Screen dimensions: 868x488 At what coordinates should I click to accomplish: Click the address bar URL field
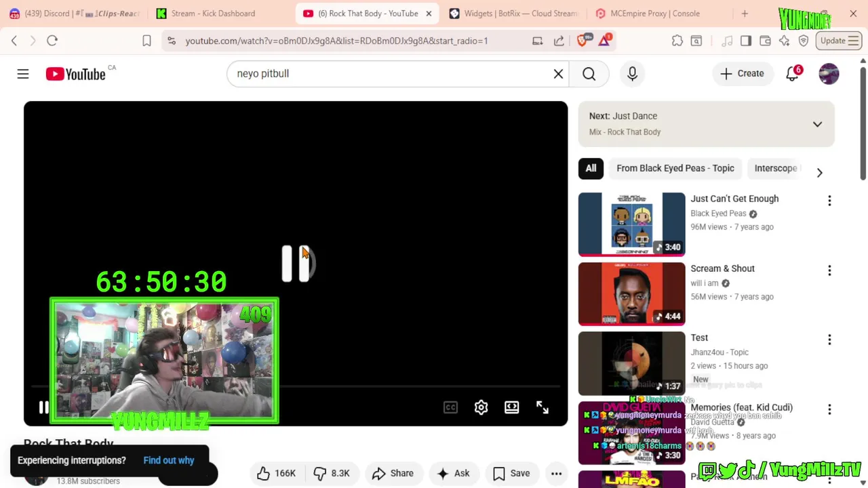(x=336, y=41)
